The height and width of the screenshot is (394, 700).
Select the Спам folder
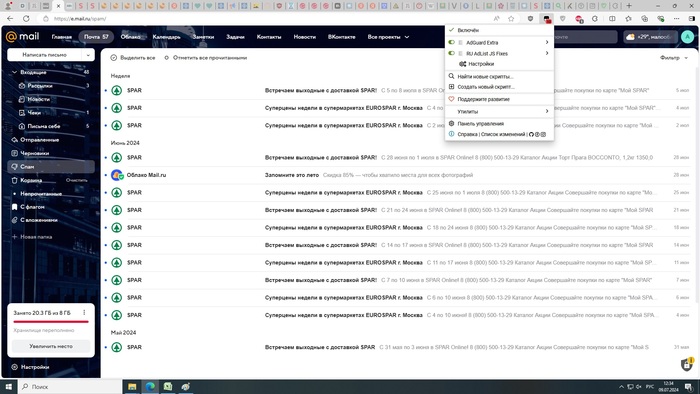pos(51,166)
